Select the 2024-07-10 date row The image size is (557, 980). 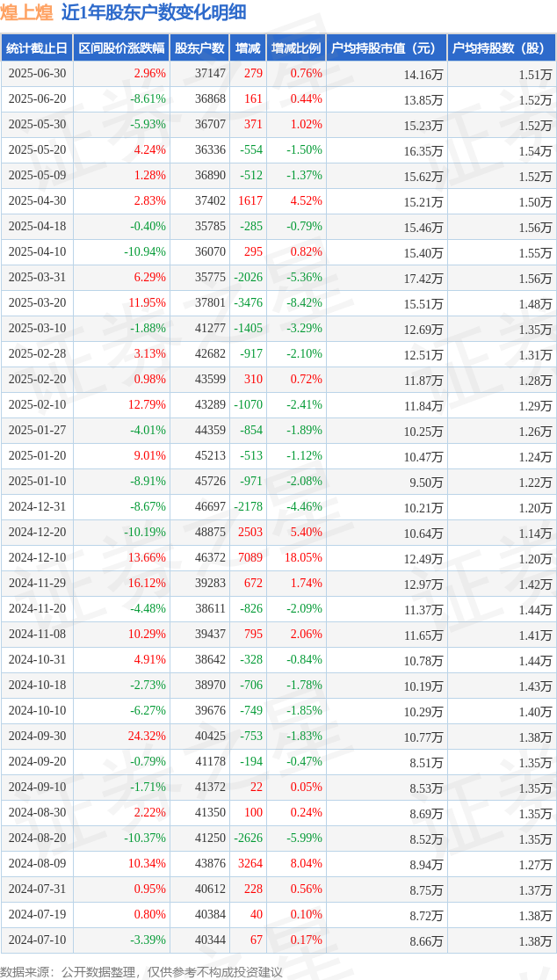[x=278, y=940]
